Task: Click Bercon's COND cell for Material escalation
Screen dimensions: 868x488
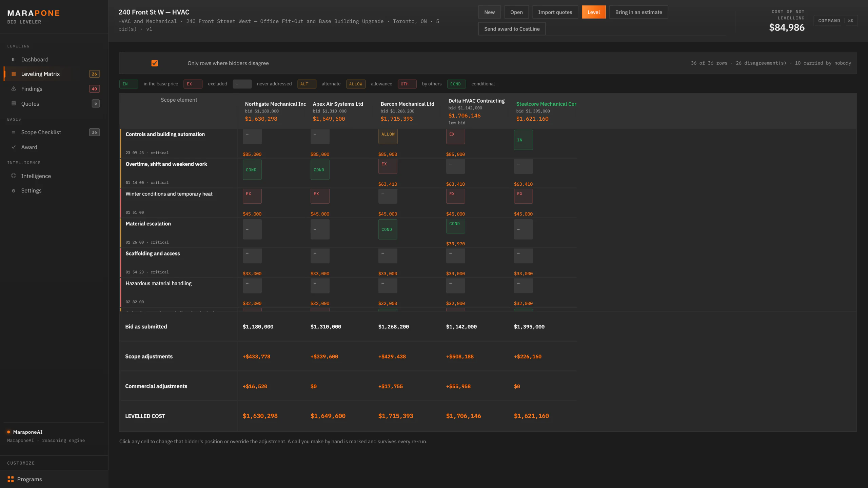Action: pos(388,229)
